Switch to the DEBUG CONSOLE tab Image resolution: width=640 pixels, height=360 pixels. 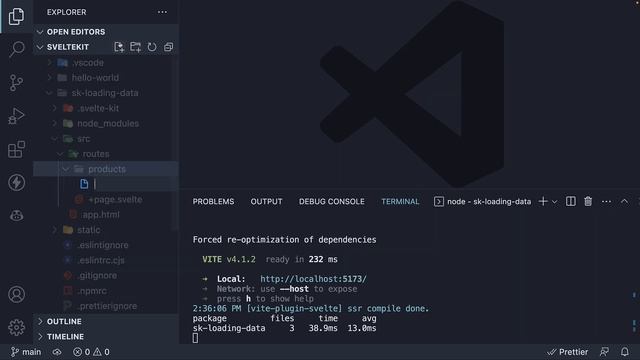coord(331,202)
